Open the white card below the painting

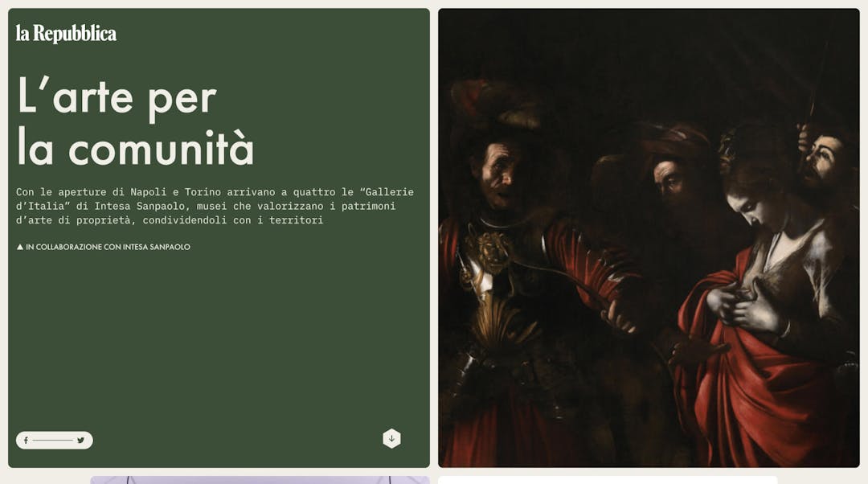click(x=608, y=480)
